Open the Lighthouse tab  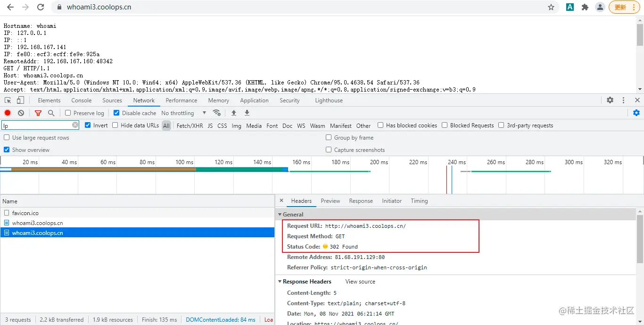tap(329, 100)
